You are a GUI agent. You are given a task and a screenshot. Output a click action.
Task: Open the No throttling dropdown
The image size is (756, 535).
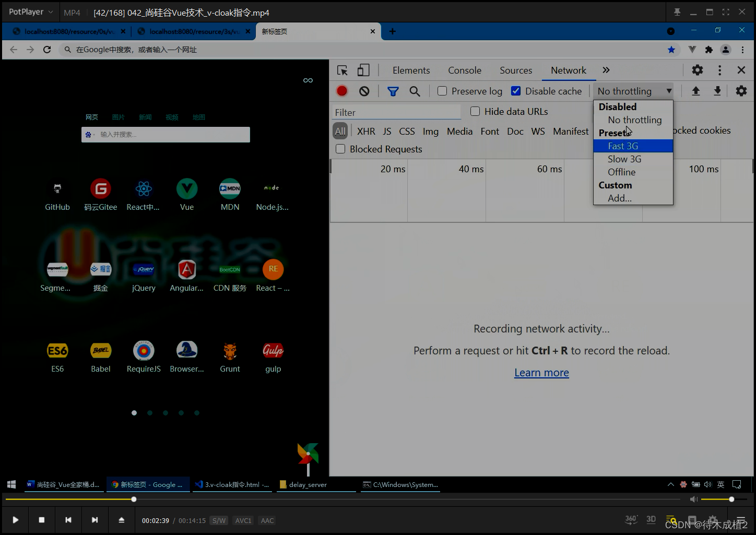pyautogui.click(x=633, y=91)
